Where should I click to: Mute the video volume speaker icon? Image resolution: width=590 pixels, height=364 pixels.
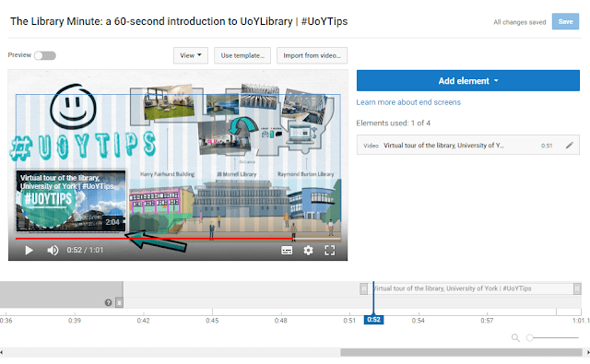[53, 250]
